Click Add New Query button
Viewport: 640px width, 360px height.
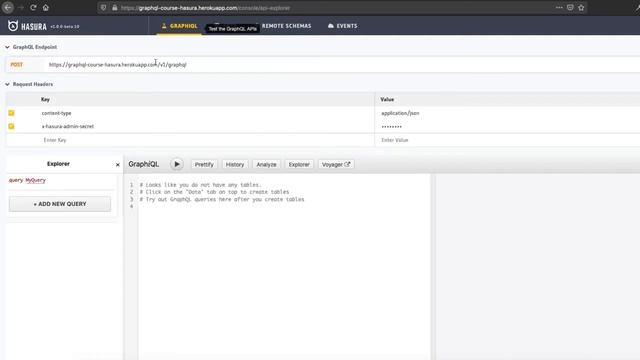(60, 204)
